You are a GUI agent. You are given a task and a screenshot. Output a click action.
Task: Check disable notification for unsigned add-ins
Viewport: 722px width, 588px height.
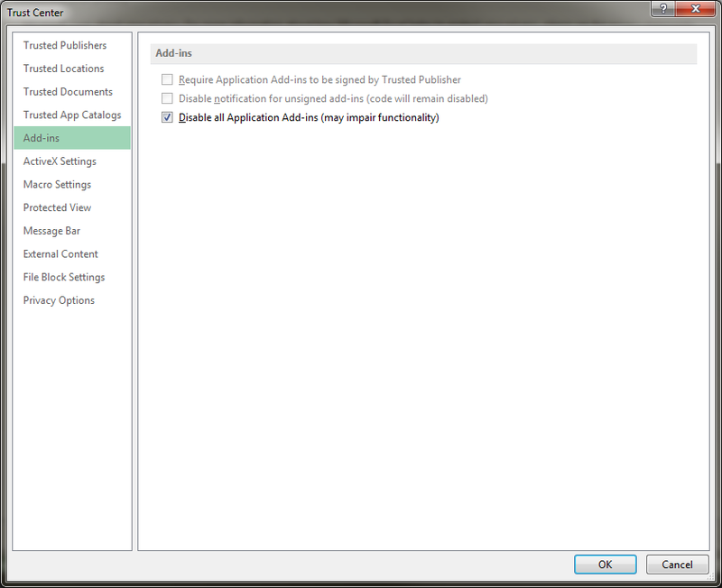click(167, 98)
